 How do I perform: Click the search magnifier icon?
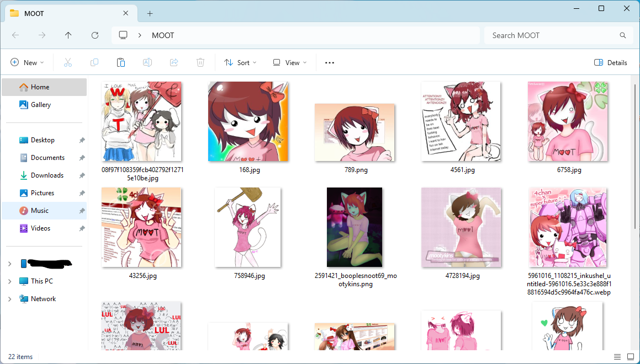click(x=623, y=35)
